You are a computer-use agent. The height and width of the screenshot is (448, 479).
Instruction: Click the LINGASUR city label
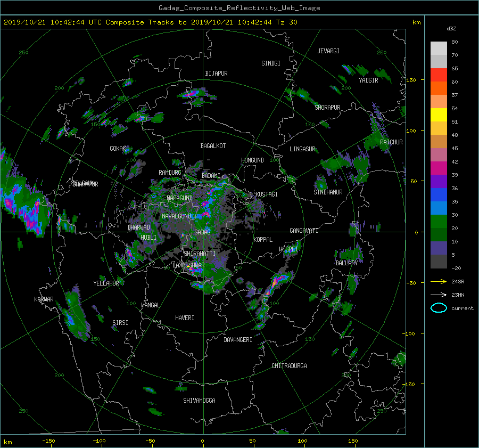302,149
